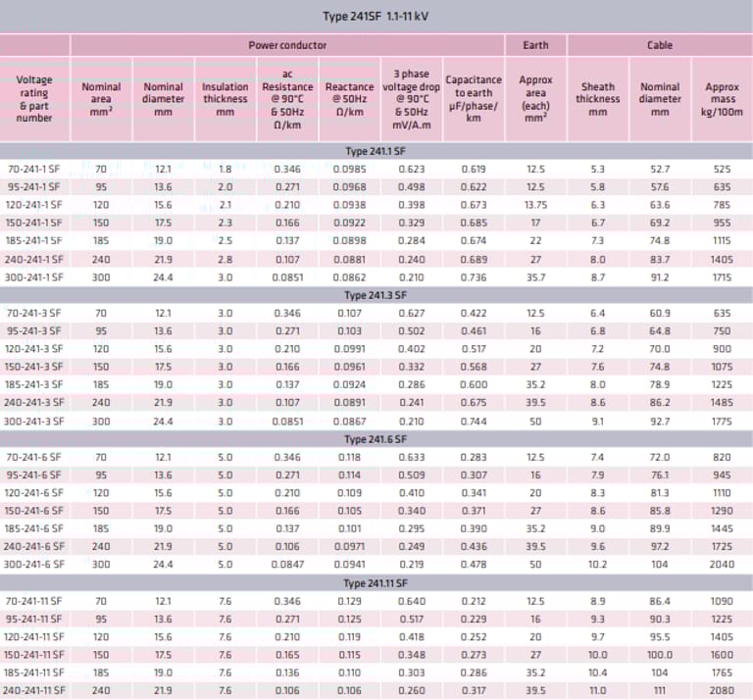Viewport: 753px width, 700px height.
Task: Click the Voltage rating & part number header
Action: click(35, 98)
